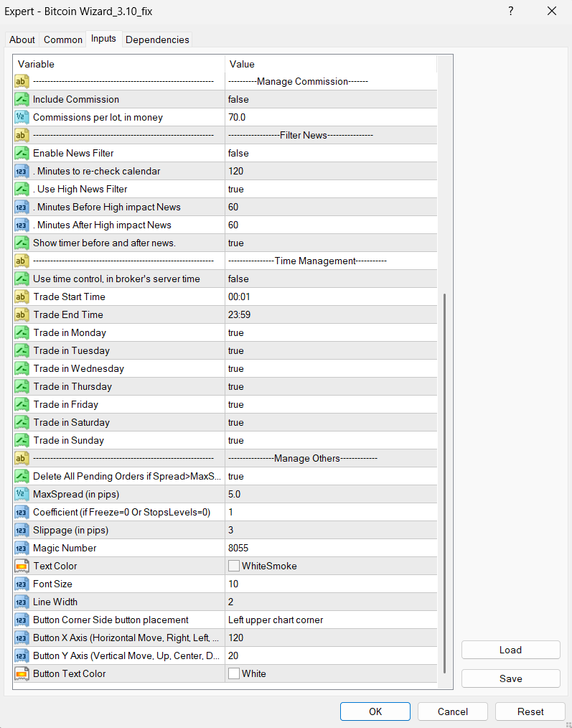
Task: Click the Reset button
Action: click(530, 711)
